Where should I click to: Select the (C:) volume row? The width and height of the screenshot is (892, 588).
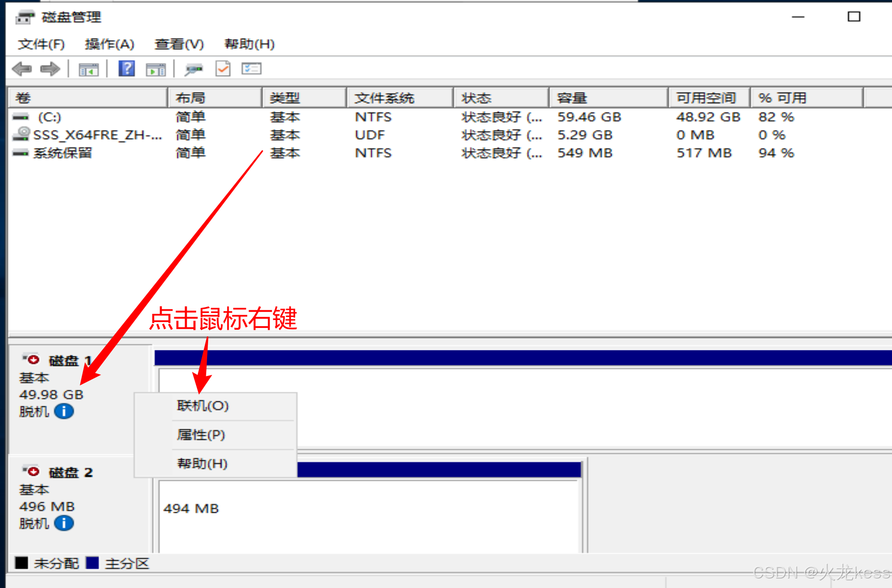coord(49,117)
